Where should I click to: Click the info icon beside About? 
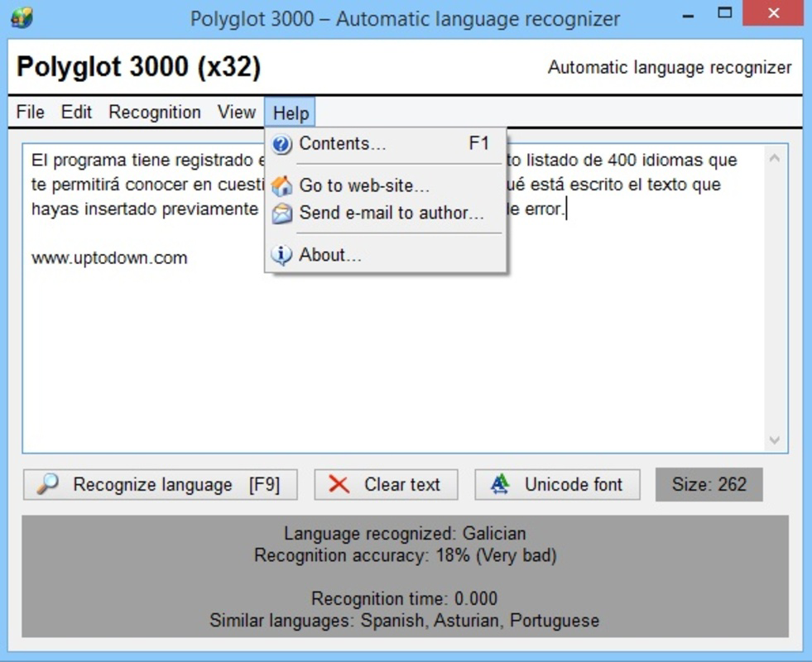click(281, 255)
